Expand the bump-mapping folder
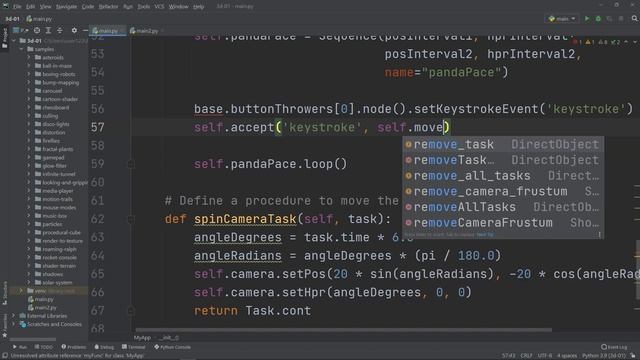The height and width of the screenshot is (360, 640). (29, 82)
